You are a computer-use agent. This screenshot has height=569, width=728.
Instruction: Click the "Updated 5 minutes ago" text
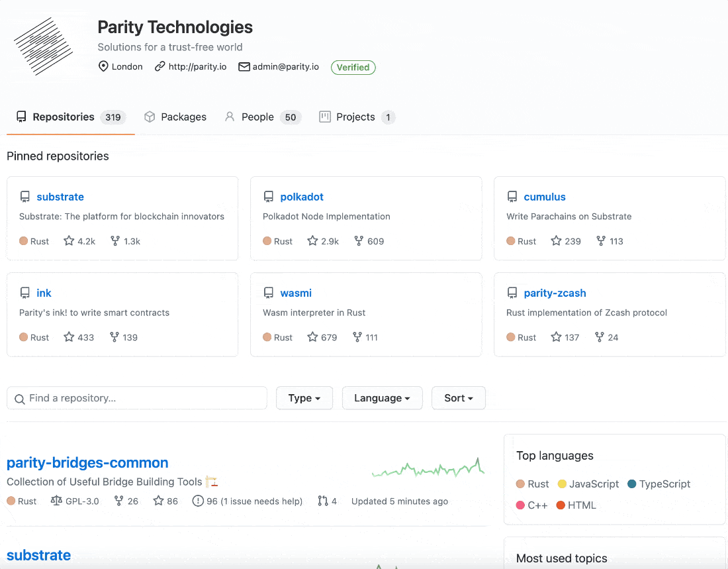point(400,501)
